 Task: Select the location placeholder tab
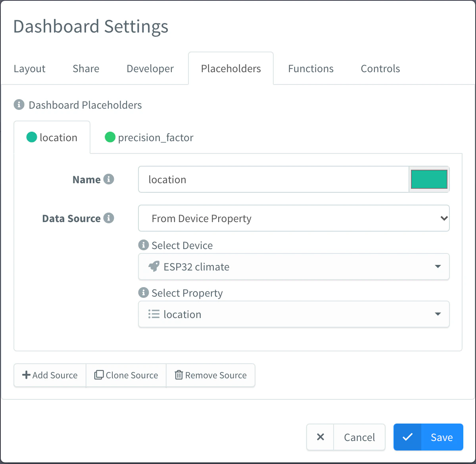click(52, 137)
